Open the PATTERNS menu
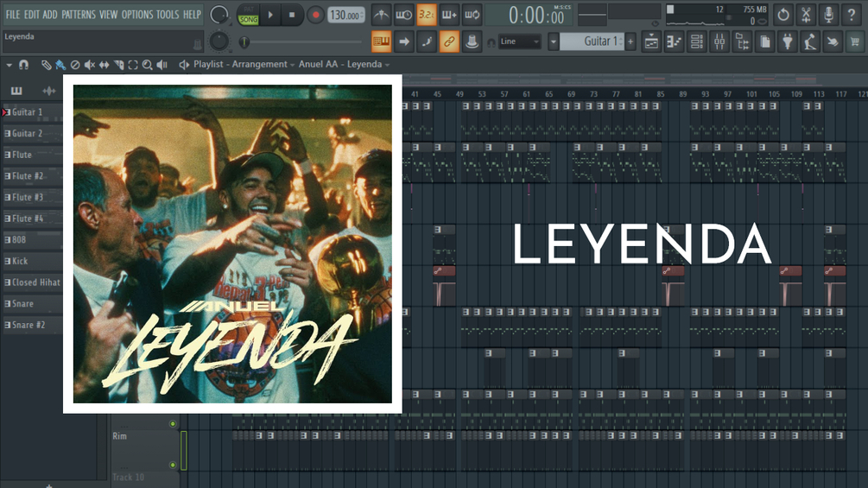The width and height of the screenshot is (868, 488). tap(78, 15)
